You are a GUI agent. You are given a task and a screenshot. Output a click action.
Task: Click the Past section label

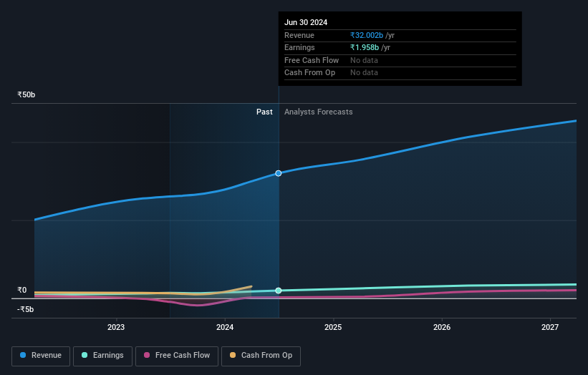click(264, 112)
